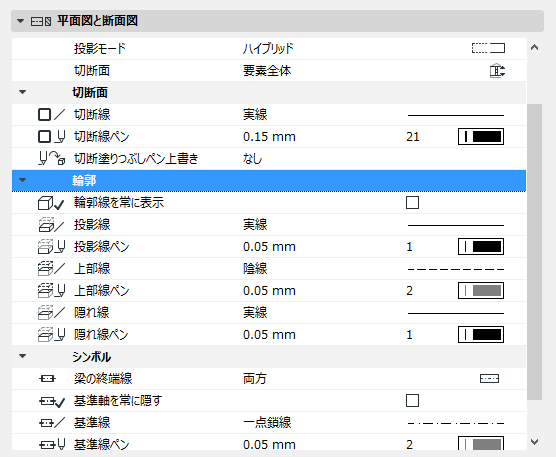The image size is (556, 457).
Task: Click the 切断塗りつぶしペン上書き row icon
Action: [51, 158]
